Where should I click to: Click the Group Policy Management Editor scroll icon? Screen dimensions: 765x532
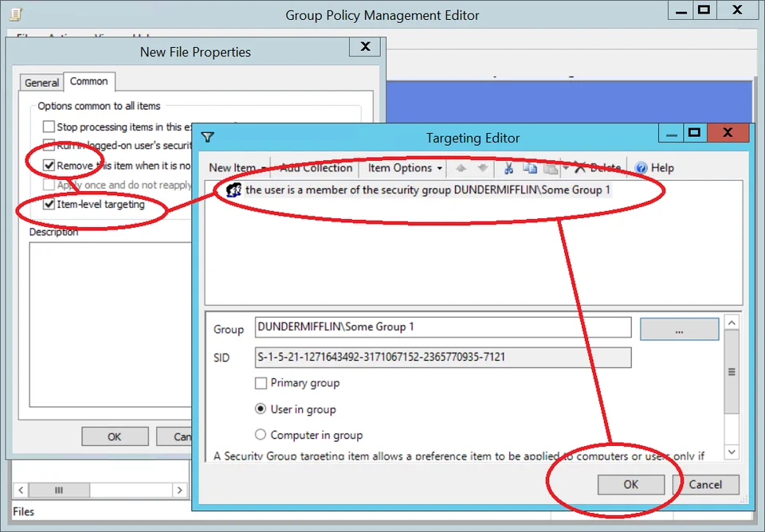point(16,14)
